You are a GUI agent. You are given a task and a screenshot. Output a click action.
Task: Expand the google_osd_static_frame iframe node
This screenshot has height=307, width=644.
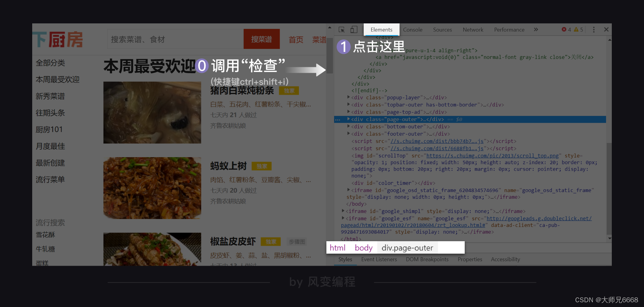point(348,190)
